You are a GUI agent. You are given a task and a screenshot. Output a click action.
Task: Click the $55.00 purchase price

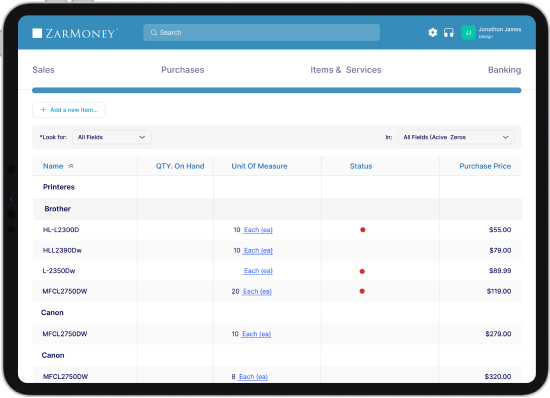click(x=500, y=230)
